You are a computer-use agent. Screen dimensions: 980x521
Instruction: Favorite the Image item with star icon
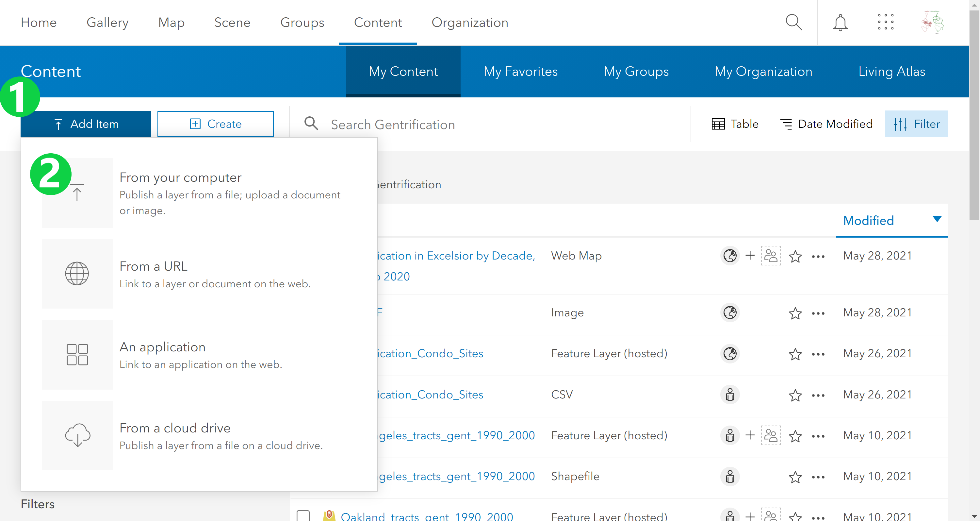pyautogui.click(x=795, y=313)
